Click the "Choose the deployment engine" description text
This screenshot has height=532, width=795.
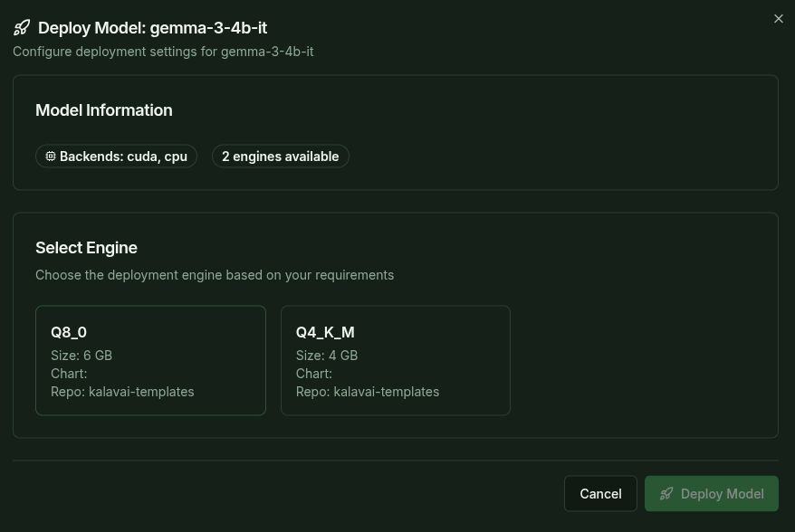(215, 275)
